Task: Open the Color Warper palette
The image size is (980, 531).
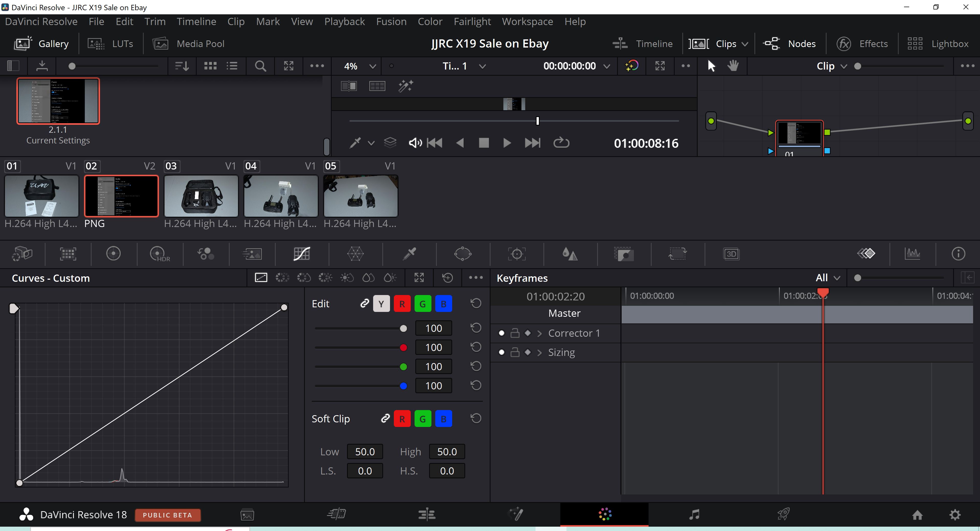Action: pos(355,254)
